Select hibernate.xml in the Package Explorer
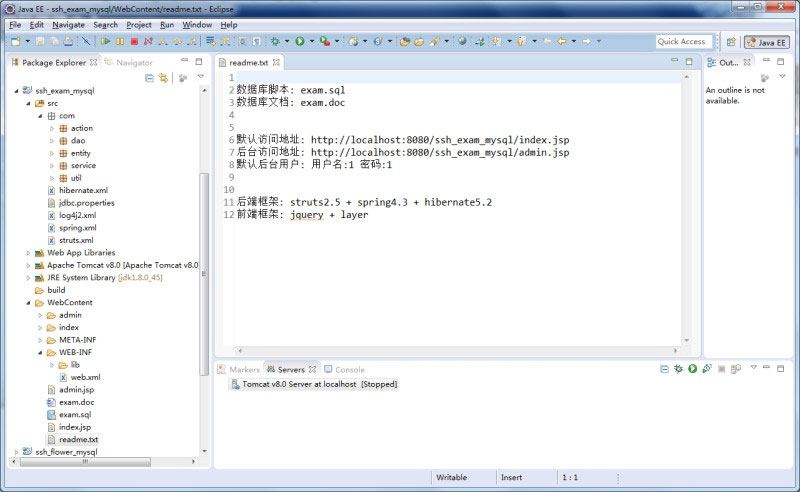The image size is (800, 492). (x=83, y=190)
